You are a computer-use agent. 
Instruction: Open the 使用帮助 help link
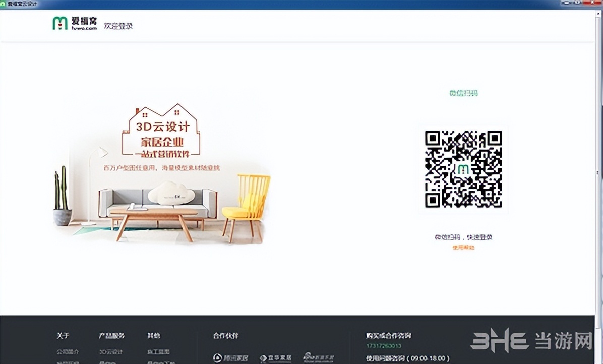point(463,248)
